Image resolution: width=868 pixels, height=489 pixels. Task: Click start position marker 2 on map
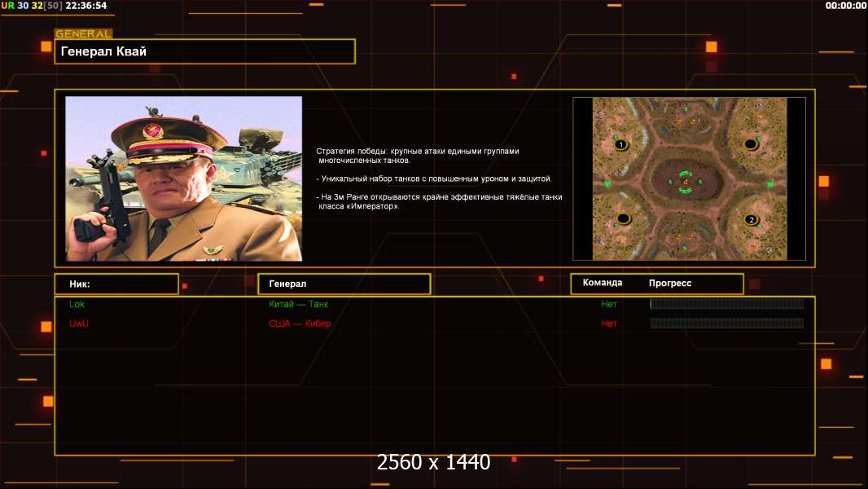pyautogui.click(x=752, y=219)
